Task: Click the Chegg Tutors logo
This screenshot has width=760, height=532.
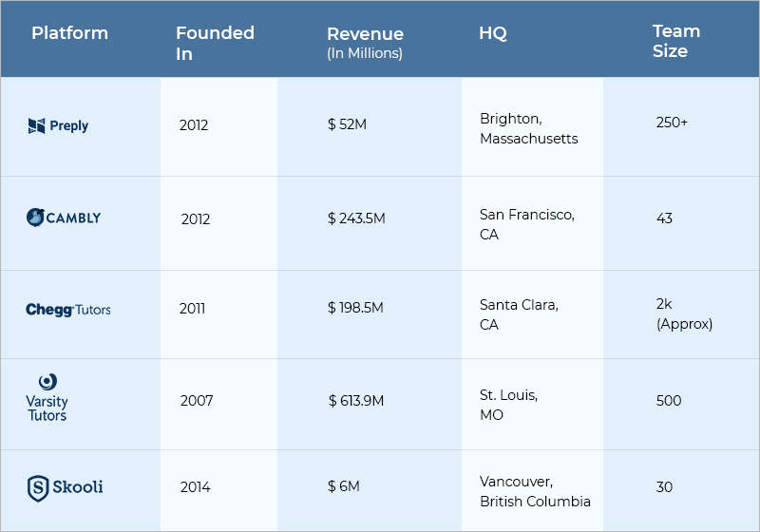Action: pos(67,310)
